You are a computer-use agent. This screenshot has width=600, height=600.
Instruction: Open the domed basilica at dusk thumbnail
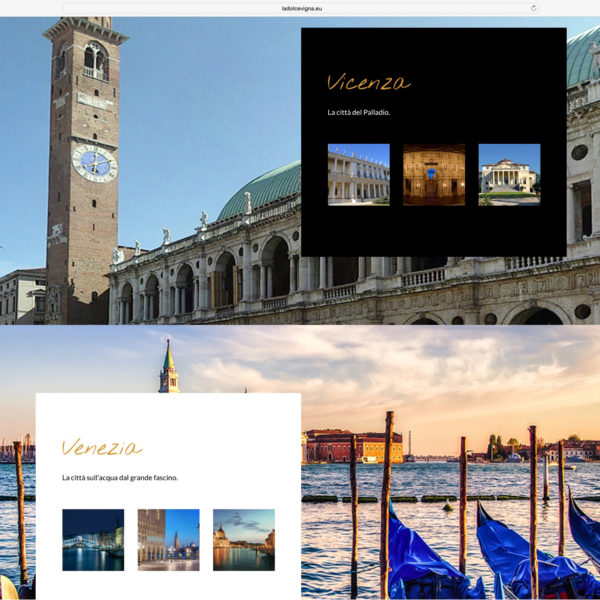(243, 540)
